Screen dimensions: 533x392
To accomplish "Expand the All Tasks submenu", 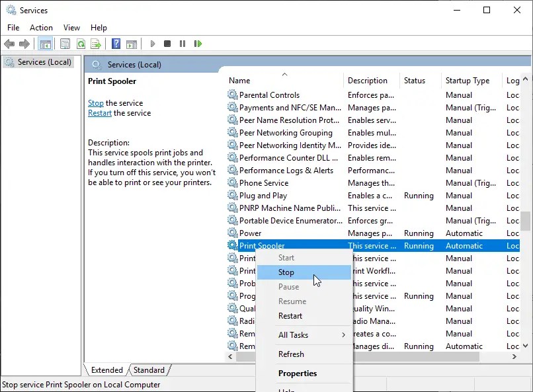I will [x=304, y=335].
